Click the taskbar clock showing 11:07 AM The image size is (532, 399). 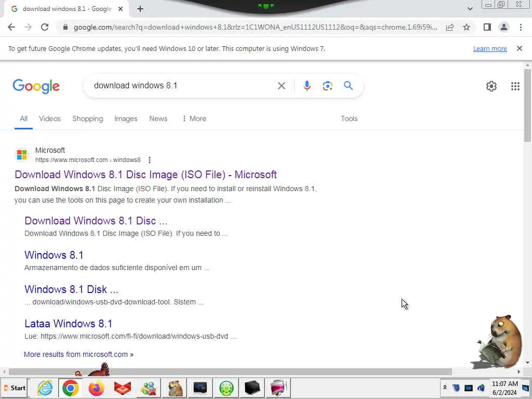tap(504, 388)
